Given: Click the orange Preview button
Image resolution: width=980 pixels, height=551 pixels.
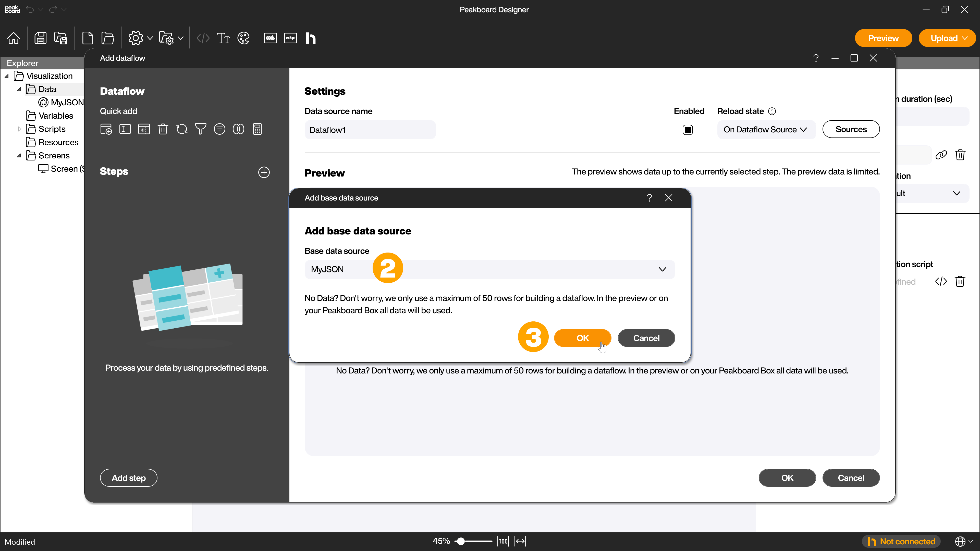Looking at the screenshot, I should 883,38.
